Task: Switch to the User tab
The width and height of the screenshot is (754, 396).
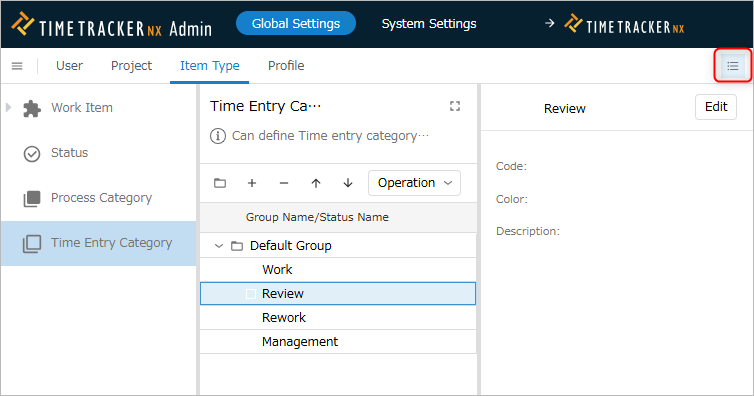Action: [69, 66]
